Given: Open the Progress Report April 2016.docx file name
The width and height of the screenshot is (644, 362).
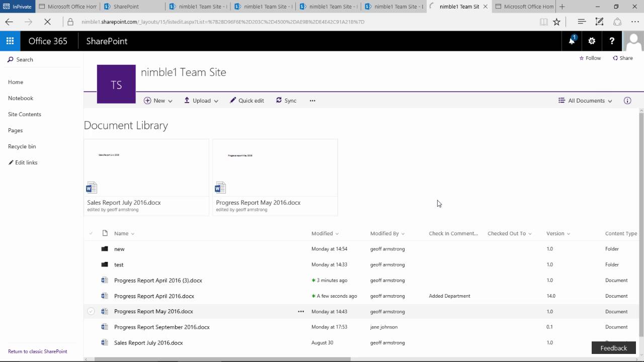Looking at the screenshot, I should [154, 296].
